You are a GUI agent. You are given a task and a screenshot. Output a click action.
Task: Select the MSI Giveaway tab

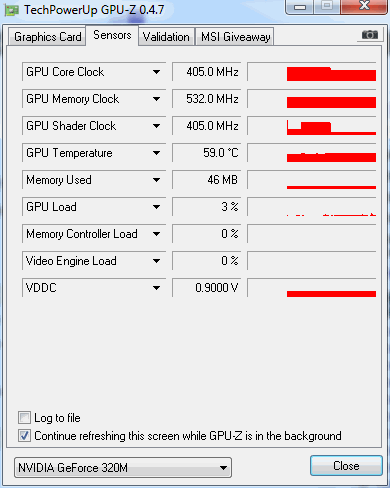pyautogui.click(x=235, y=37)
